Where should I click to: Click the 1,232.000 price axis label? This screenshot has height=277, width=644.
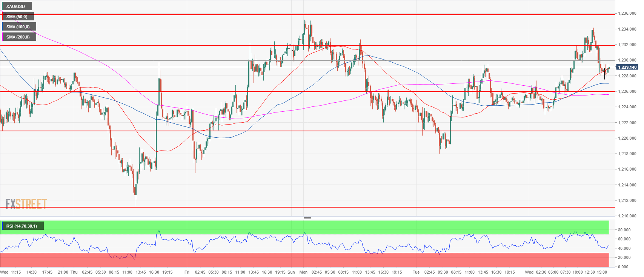point(627,45)
